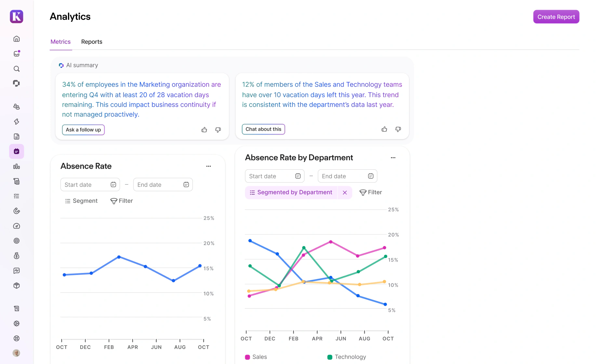Select the highlighted calendar sidebar icon
Screen dimensions: 596x364
tap(17, 151)
